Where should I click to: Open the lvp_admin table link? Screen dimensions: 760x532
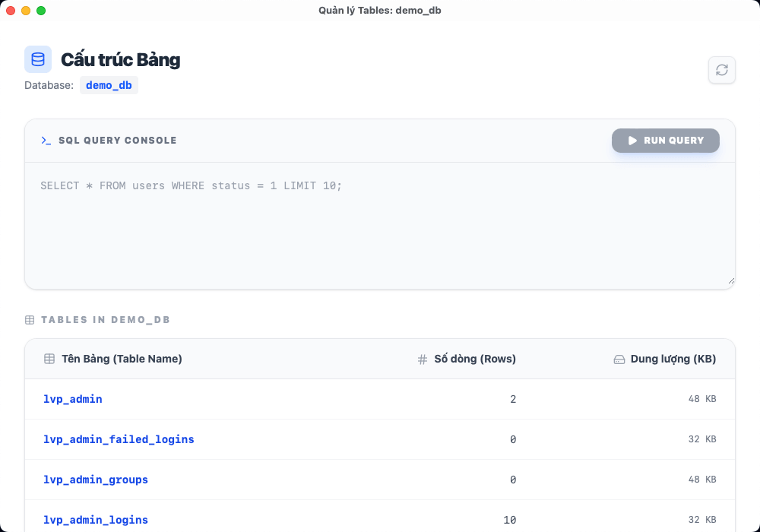click(73, 399)
